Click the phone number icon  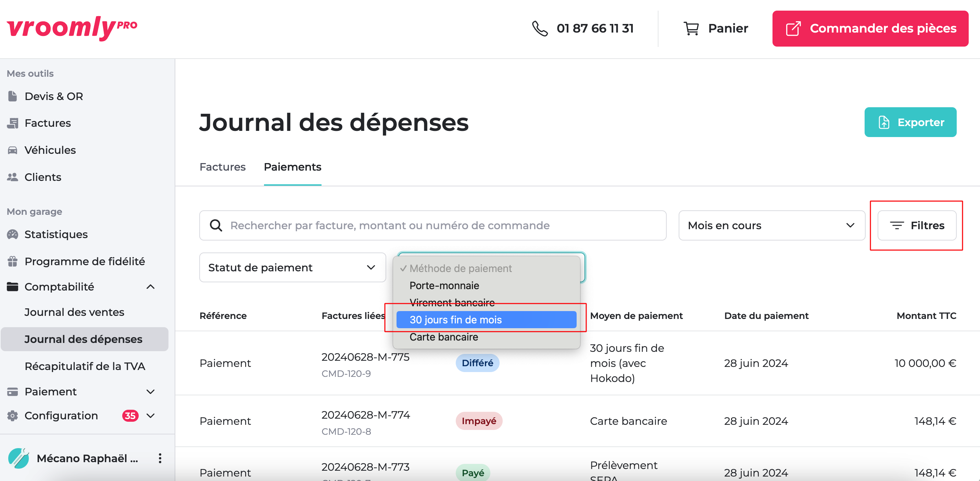(x=539, y=28)
